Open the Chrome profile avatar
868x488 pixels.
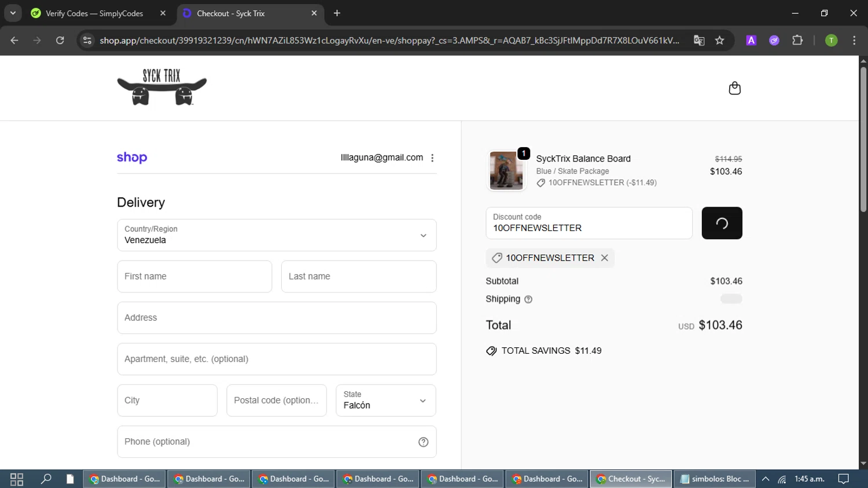[x=831, y=40]
